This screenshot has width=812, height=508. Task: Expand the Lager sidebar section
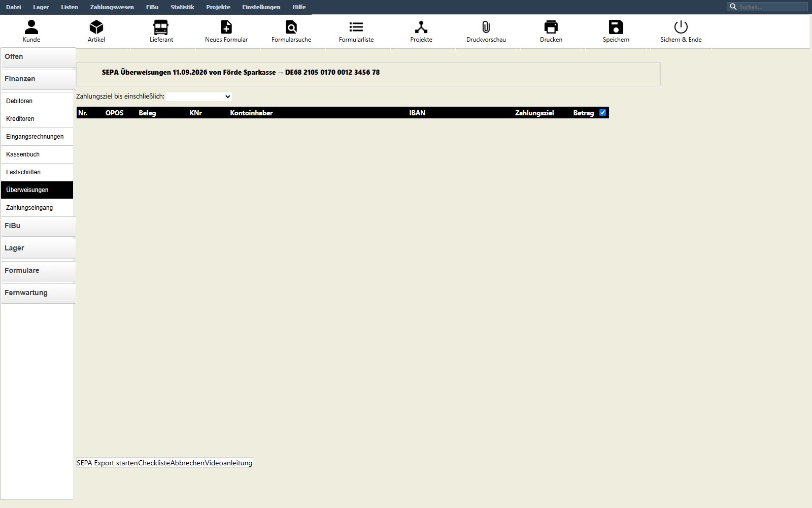point(38,248)
